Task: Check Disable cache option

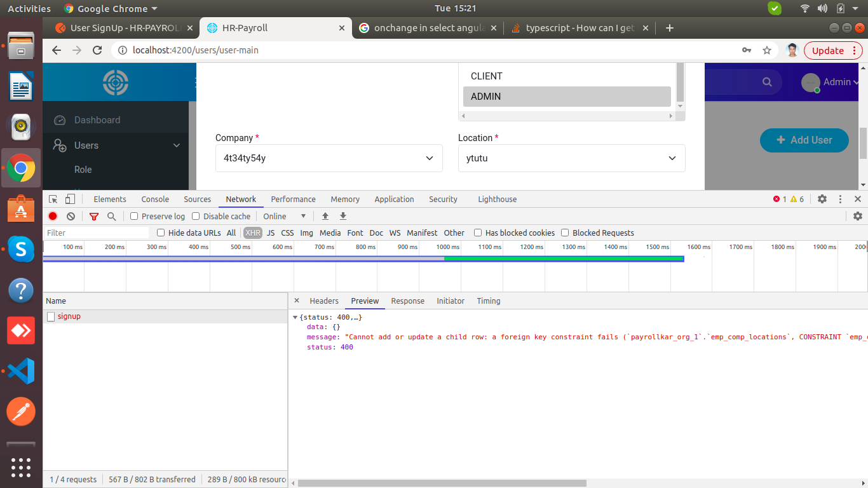Action: 196,216
